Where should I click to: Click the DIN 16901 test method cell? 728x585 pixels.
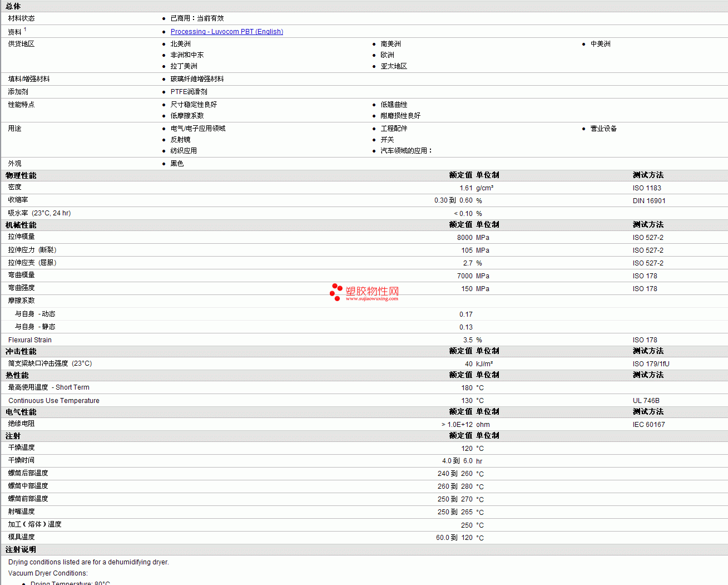coord(648,201)
